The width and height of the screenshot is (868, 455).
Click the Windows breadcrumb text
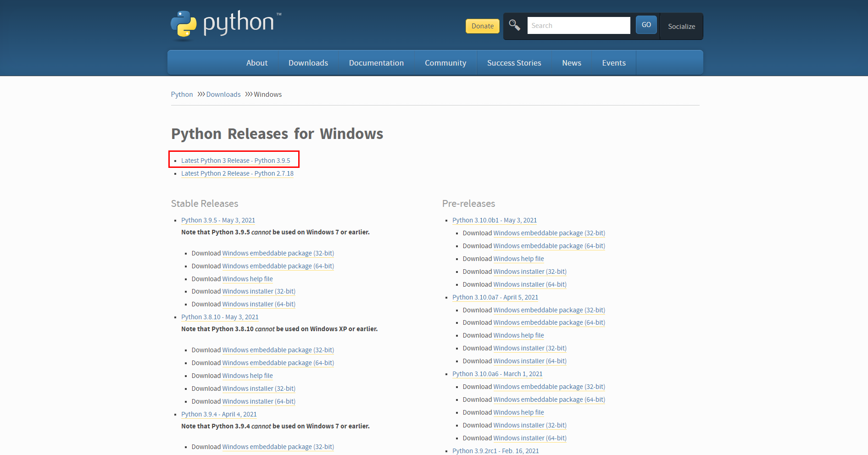[x=268, y=94]
